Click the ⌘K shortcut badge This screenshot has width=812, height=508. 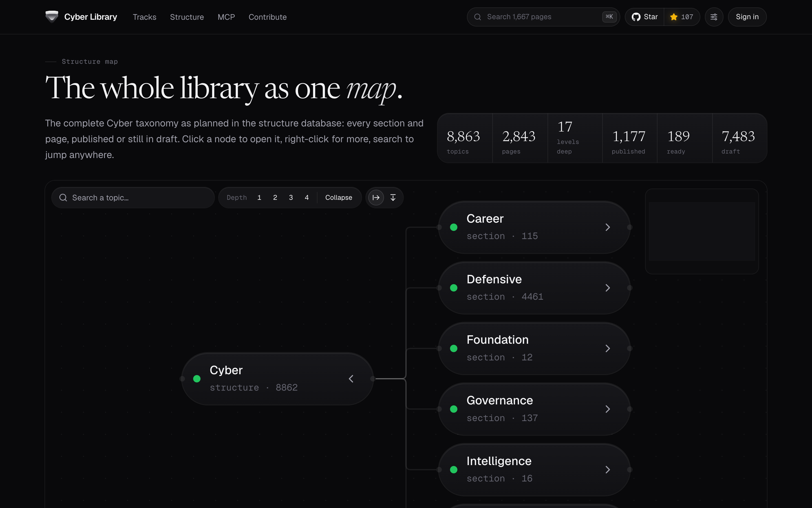(609, 17)
